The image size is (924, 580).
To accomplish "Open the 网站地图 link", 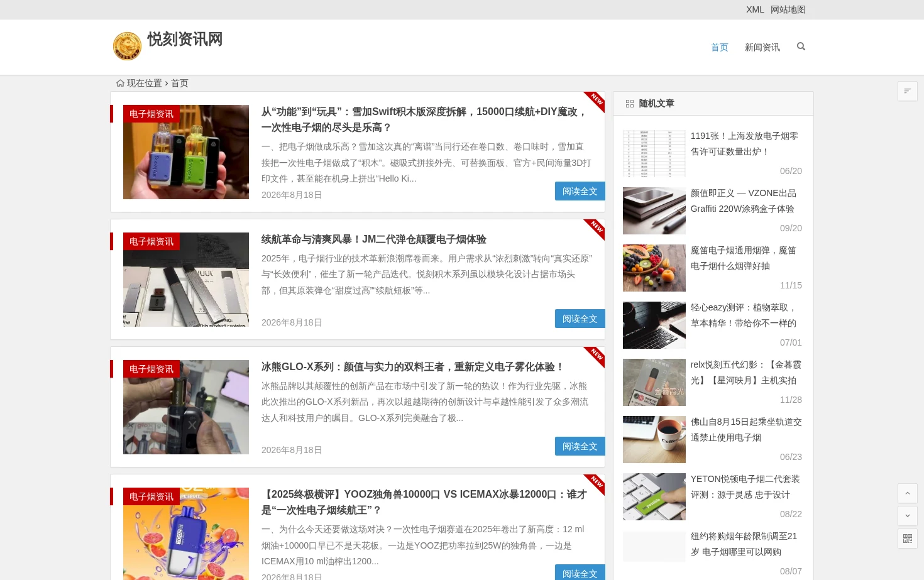I will [x=788, y=9].
